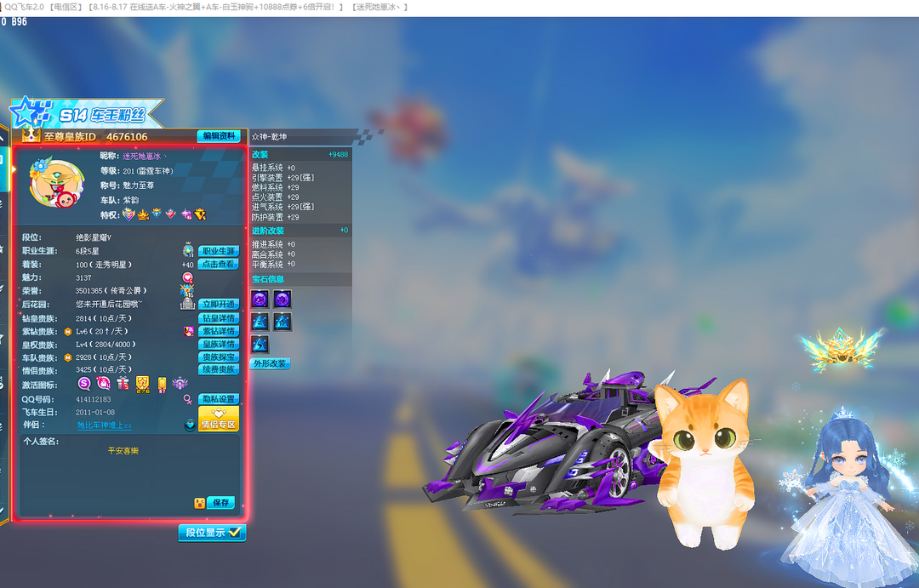Click the second purple gem slot
Screen dimensions: 919x588
[282, 300]
